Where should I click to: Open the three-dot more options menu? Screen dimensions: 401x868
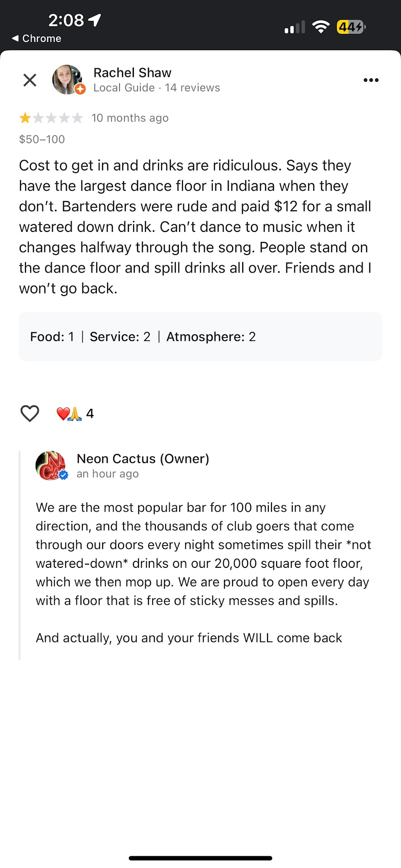(371, 80)
